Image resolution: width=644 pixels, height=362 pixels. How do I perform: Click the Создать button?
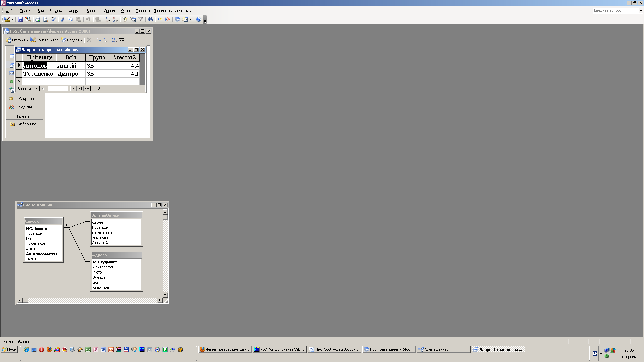pyautogui.click(x=71, y=40)
